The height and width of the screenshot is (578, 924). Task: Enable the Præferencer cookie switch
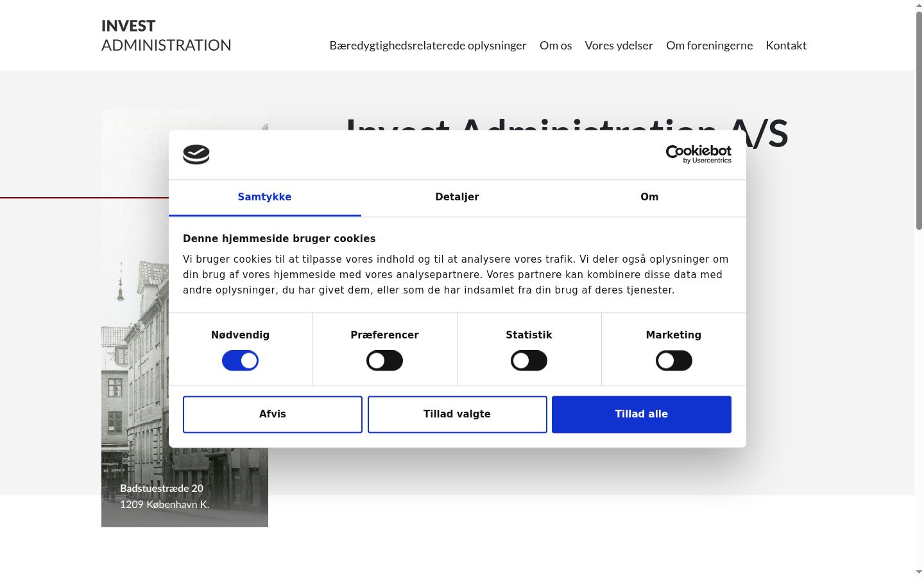[x=384, y=361]
